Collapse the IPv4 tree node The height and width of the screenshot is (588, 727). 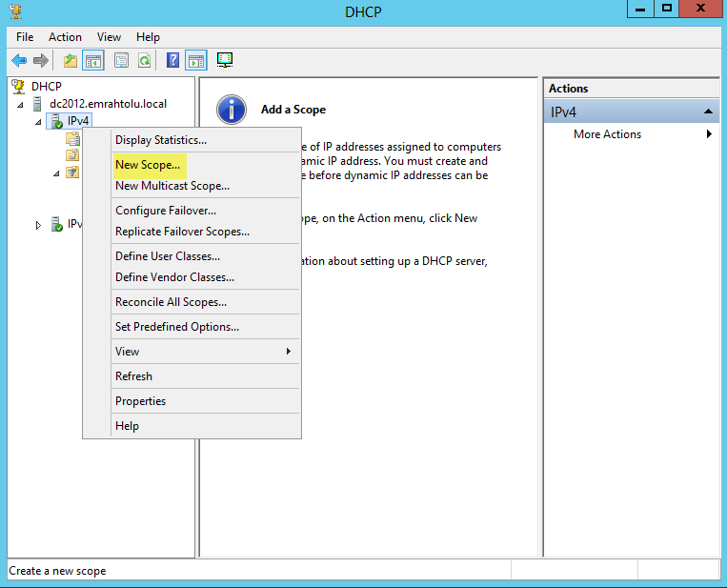click(x=38, y=122)
